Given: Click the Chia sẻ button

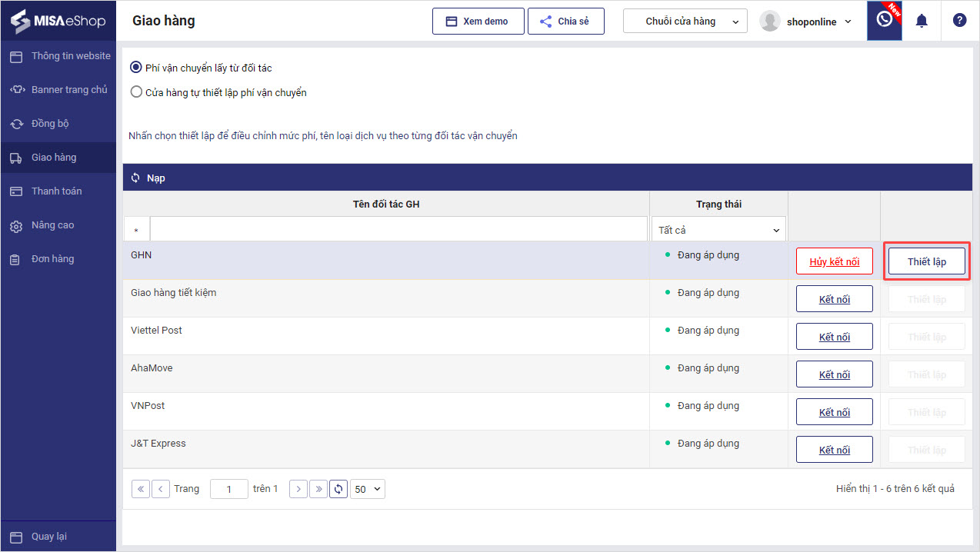Looking at the screenshot, I should (566, 22).
